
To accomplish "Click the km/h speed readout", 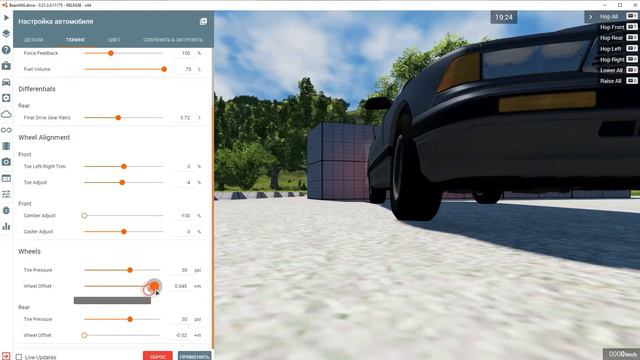I will coord(622,354).
